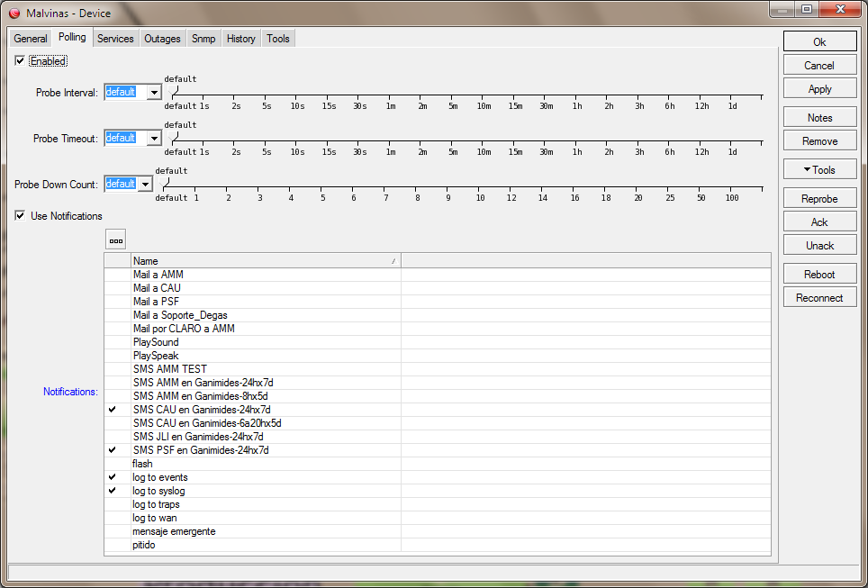Select SMS AMM en Ganimides-8hx5d row

[x=438, y=396]
